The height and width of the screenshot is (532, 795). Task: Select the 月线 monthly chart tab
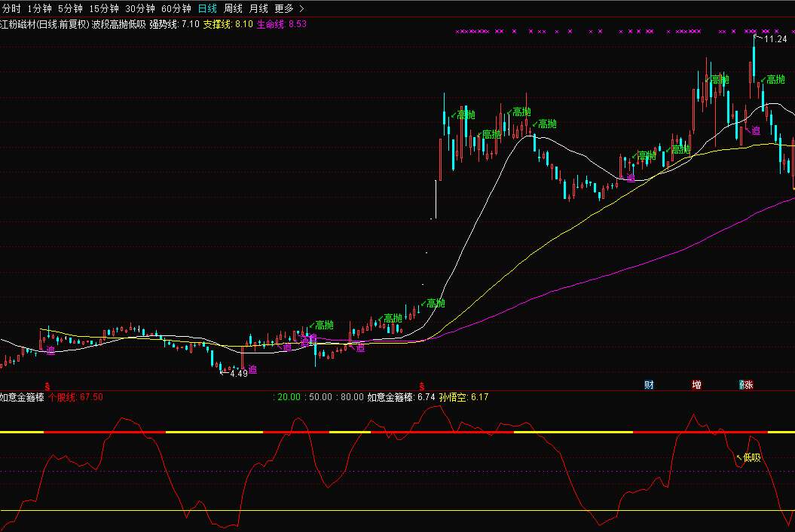(x=258, y=8)
